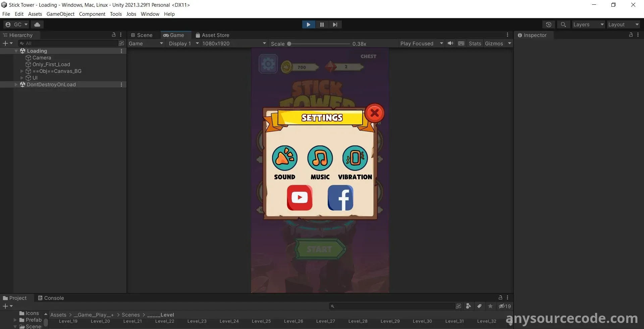644x329 pixels.
Task: Toggle the Vibration setting in game
Action: pos(355,158)
